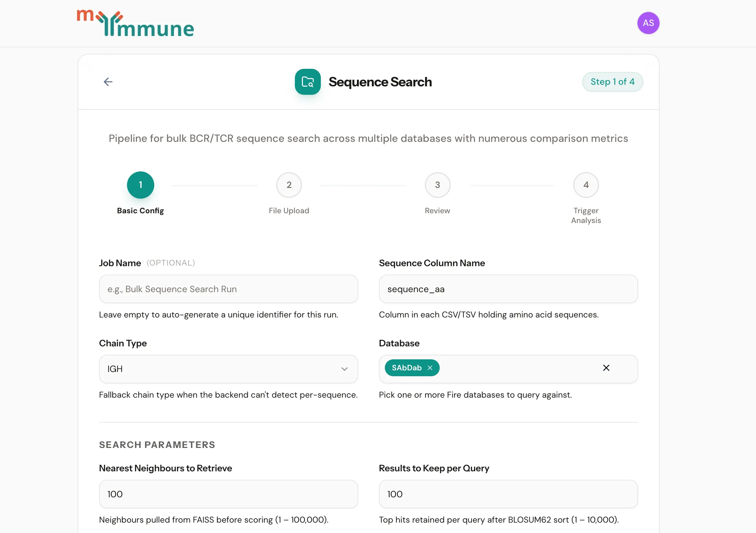The image size is (756, 533).
Task: Clear all selected databases
Action: 606,368
